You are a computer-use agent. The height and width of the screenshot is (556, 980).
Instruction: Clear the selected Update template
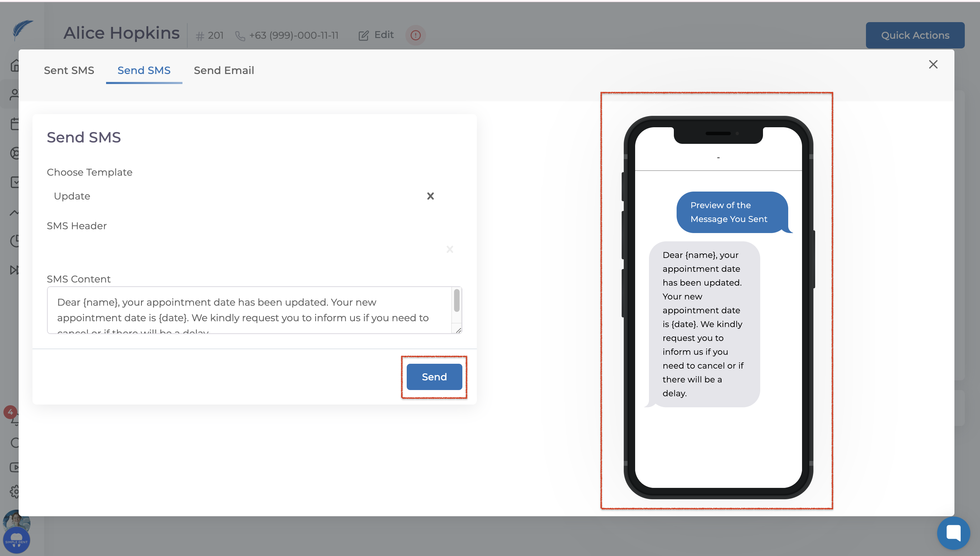click(430, 196)
